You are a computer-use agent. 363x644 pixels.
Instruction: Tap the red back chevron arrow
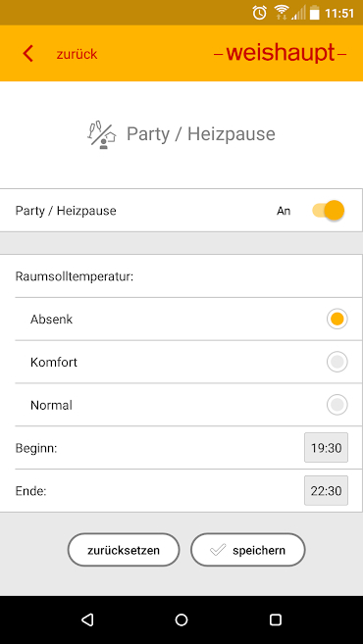click(27, 54)
